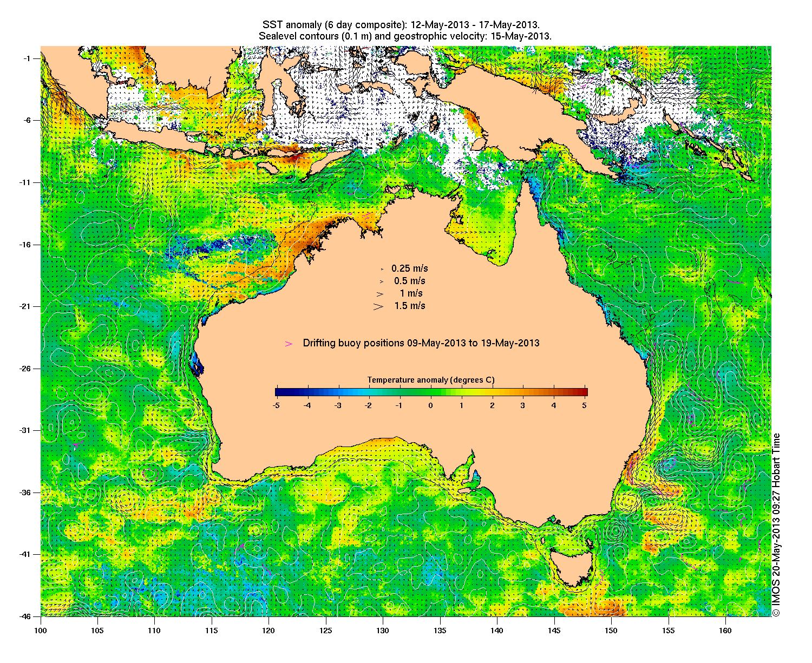Click longitude axis label 100
This screenshot has height=663, width=812.
[41, 631]
